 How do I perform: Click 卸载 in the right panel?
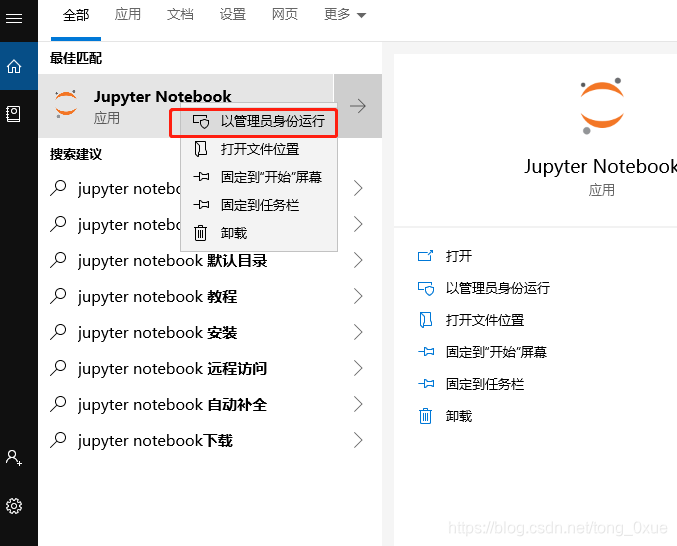(459, 416)
